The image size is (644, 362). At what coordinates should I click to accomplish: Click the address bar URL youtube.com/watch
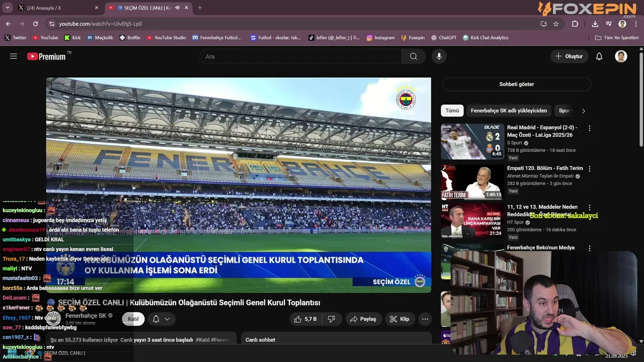(x=100, y=24)
